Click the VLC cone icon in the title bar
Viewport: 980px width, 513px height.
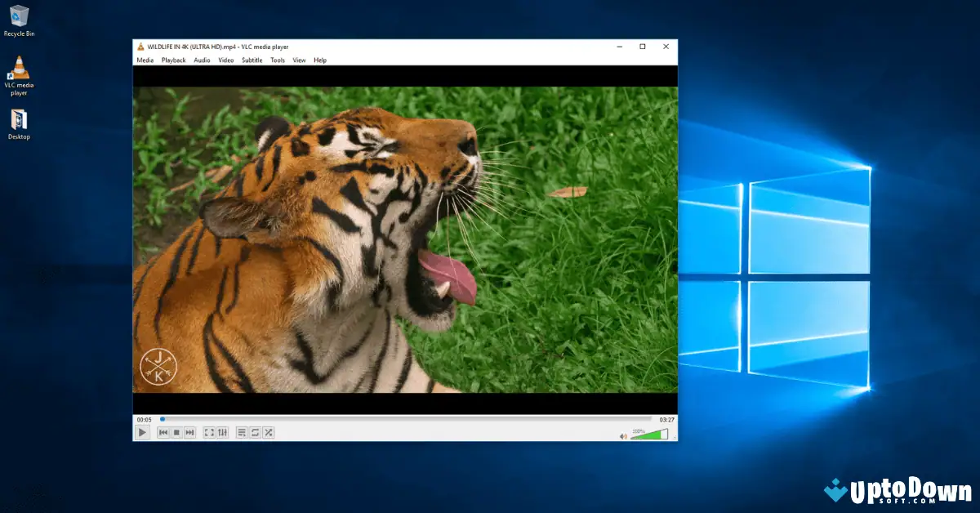(139, 47)
